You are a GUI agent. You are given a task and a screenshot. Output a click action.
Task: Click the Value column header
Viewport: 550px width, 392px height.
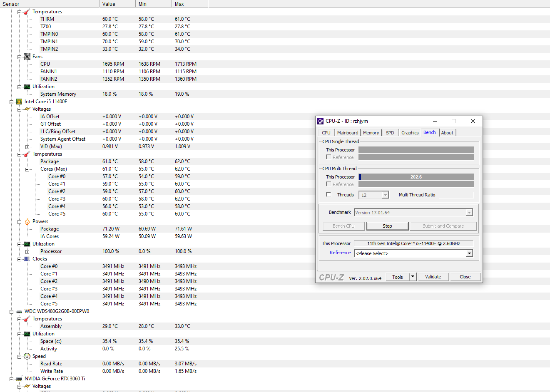point(117,4)
